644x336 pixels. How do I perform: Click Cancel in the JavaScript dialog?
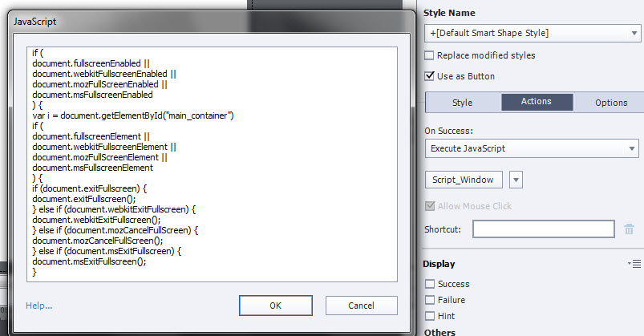[362, 306]
